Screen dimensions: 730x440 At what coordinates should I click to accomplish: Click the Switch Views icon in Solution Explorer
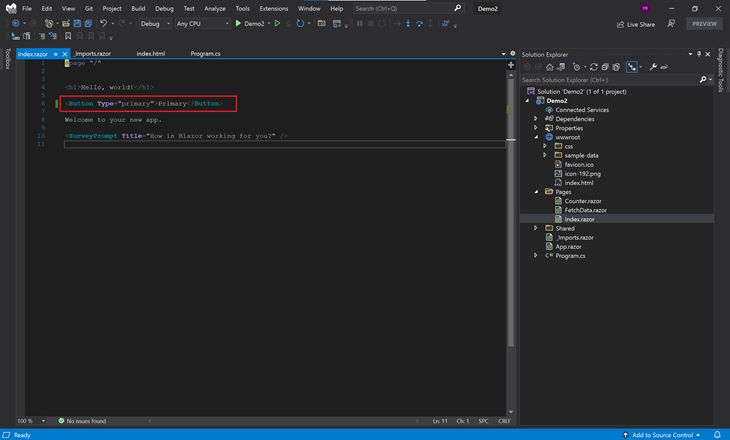561,67
